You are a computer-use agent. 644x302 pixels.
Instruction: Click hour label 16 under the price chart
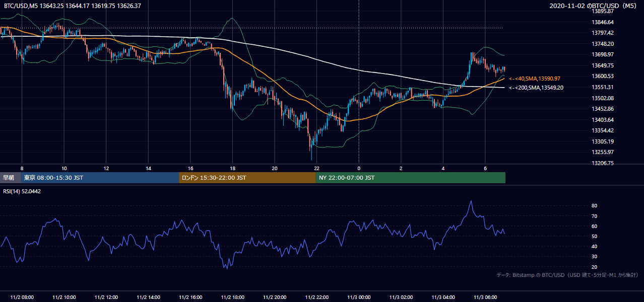coord(190,168)
